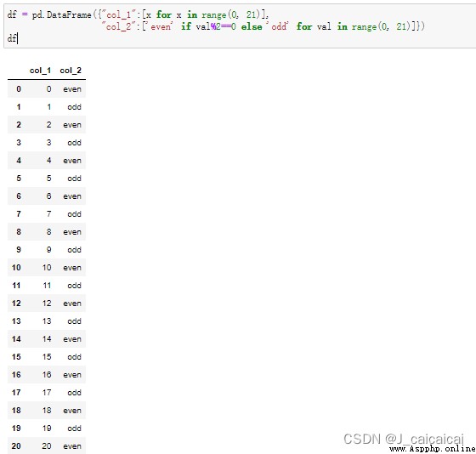
Task: Click the "col_2" string in code
Action: click(119, 26)
